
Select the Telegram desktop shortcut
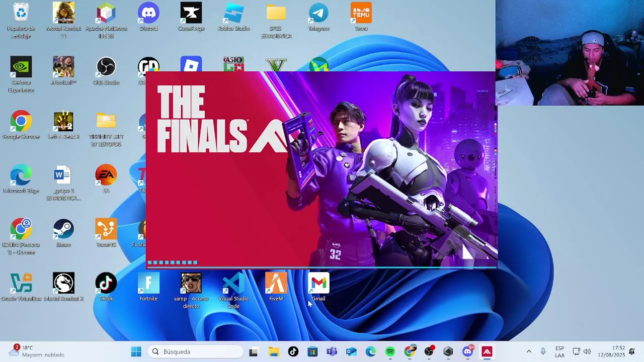(318, 18)
